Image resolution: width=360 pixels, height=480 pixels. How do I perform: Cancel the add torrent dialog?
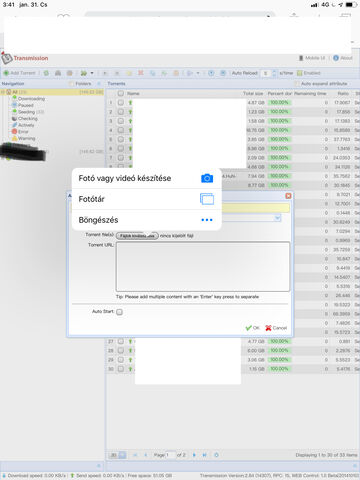tap(276, 328)
